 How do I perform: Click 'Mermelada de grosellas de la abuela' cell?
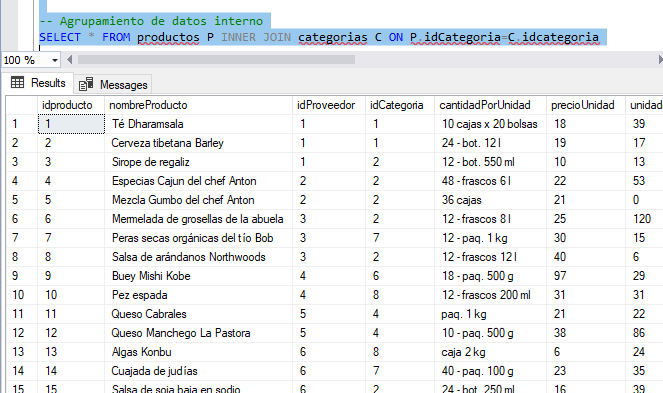click(x=198, y=219)
